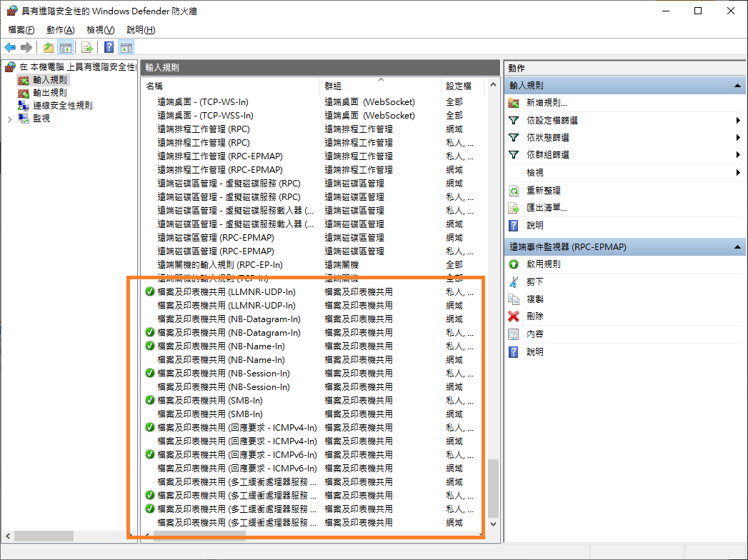Expand the 監視 tree node
Image resolution: width=748 pixels, height=560 pixels.
tap(9, 119)
